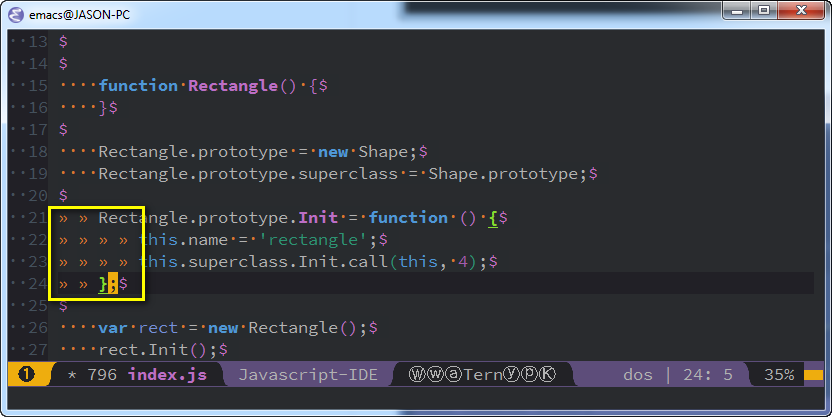Click line number 21 in the gutter
Screen dimensions: 832x417
38,218
